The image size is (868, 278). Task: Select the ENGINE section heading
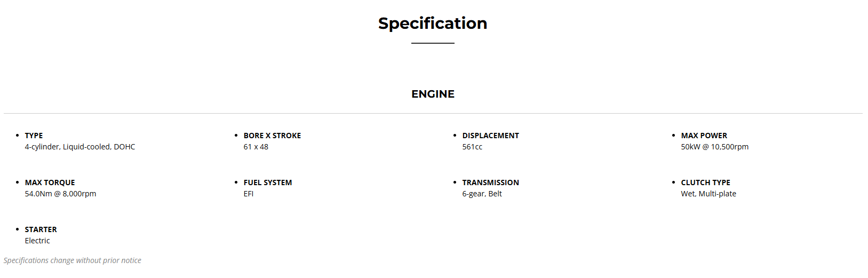pyautogui.click(x=433, y=94)
